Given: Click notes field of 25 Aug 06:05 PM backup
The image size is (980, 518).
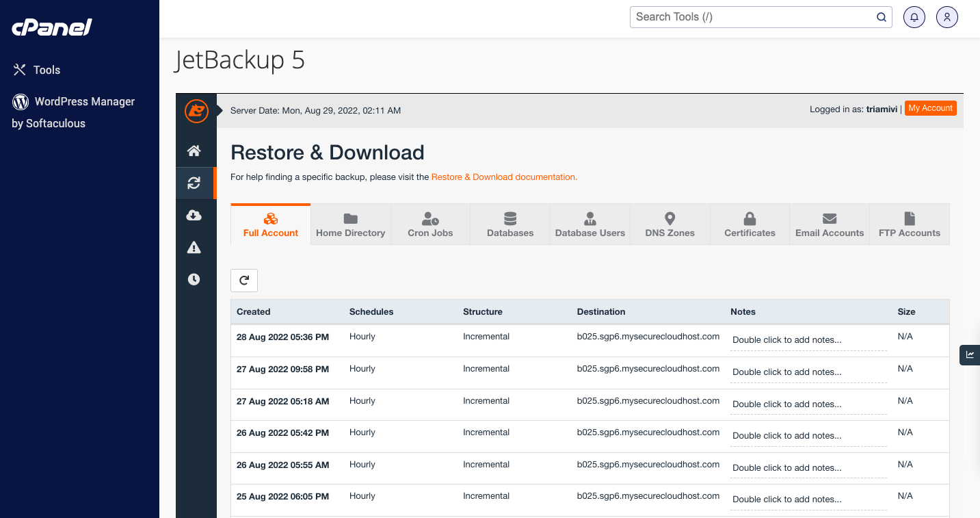Looking at the screenshot, I should tap(808, 500).
